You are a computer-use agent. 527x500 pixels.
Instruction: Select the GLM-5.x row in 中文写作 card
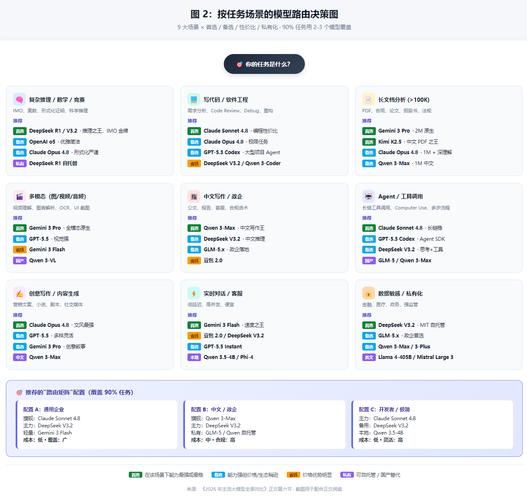tap(218, 249)
